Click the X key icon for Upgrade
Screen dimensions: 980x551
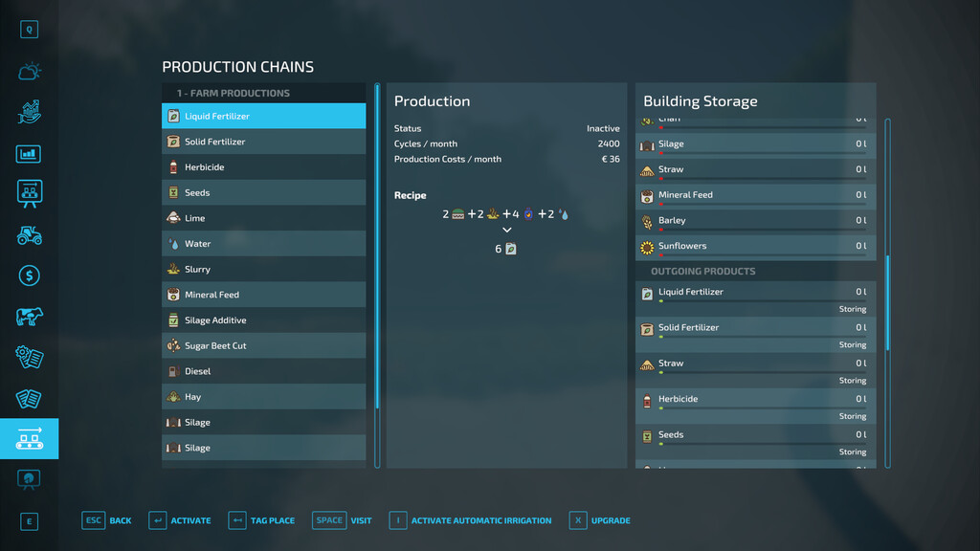pyautogui.click(x=578, y=520)
